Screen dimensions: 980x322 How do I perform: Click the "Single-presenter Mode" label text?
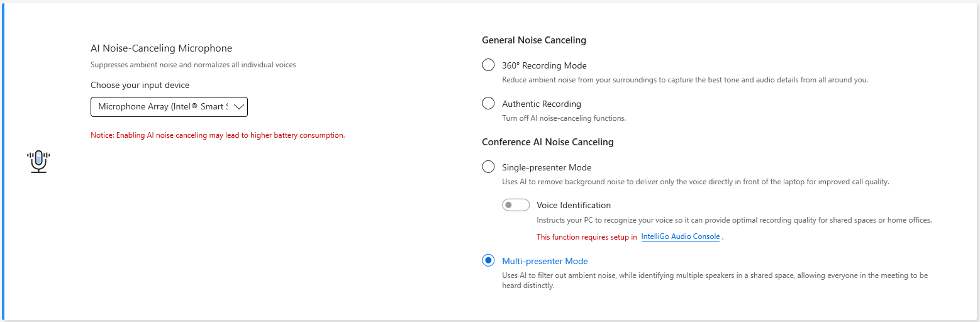point(547,167)
